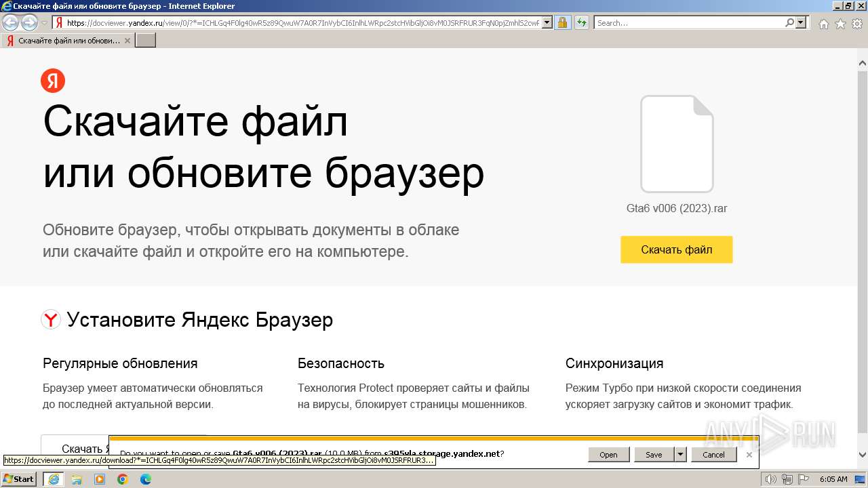Click the magnifier search icon
The image size is (868, 488).
(x=789, y=22)
